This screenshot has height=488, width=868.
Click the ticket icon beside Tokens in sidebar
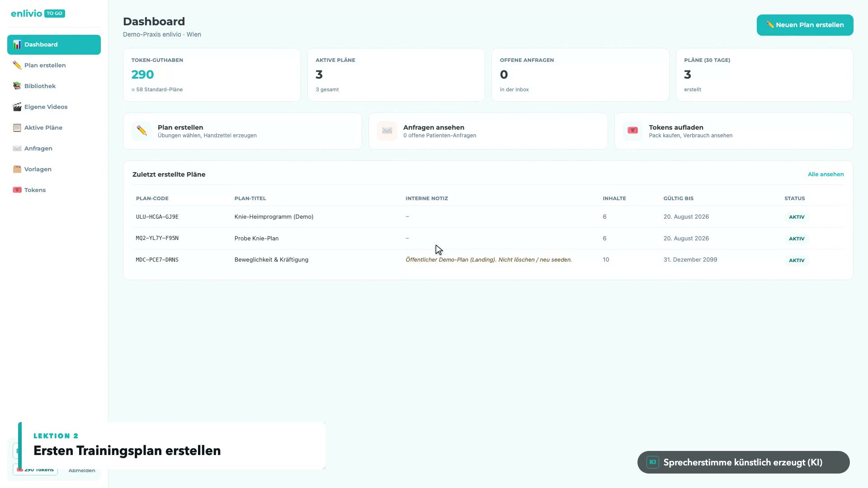point(17,190)
